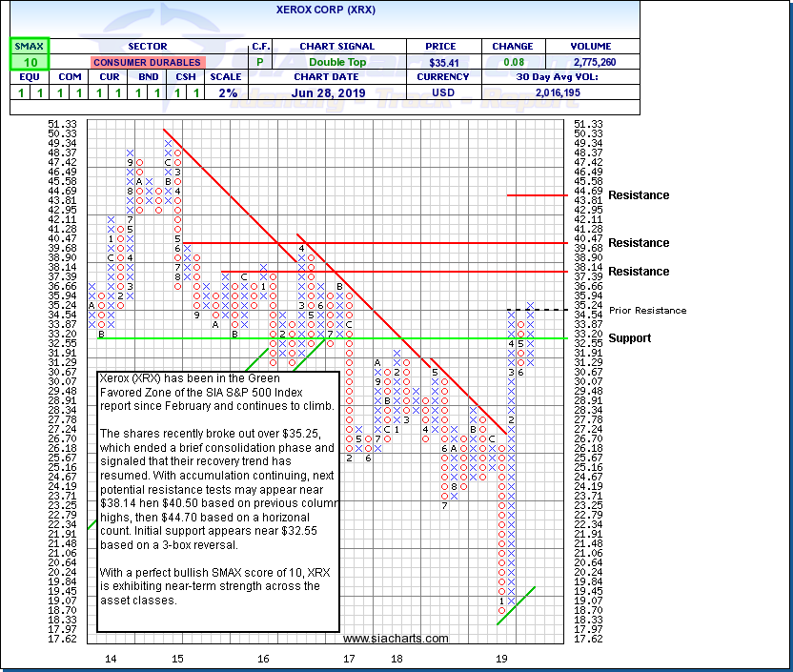Select the red CONSUMER DURABLES sector label
Screen dimensions: 793x672
pyautogui.click(x=147, y=62)
